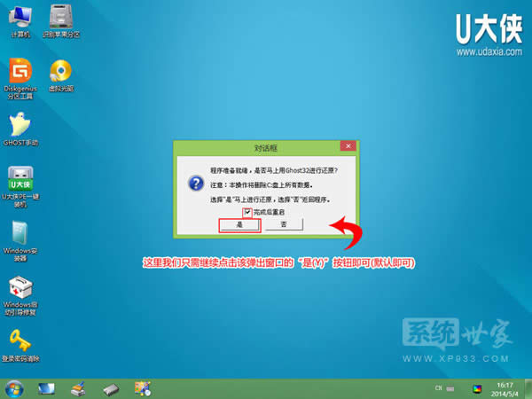The height and width of the screenshot is (399, 532).
Task: Click the brush icon in the taskbar
Action: pyautogui.click(x=78, y=388)
